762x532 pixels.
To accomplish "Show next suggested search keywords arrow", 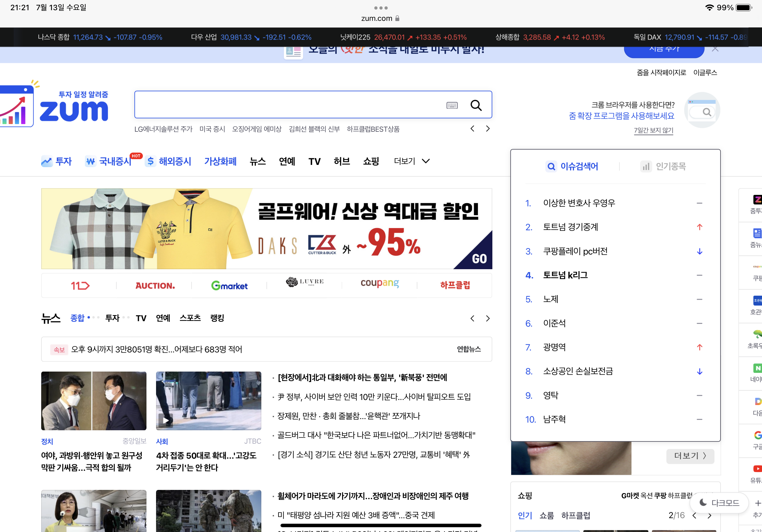I will (x=488, y=129).
